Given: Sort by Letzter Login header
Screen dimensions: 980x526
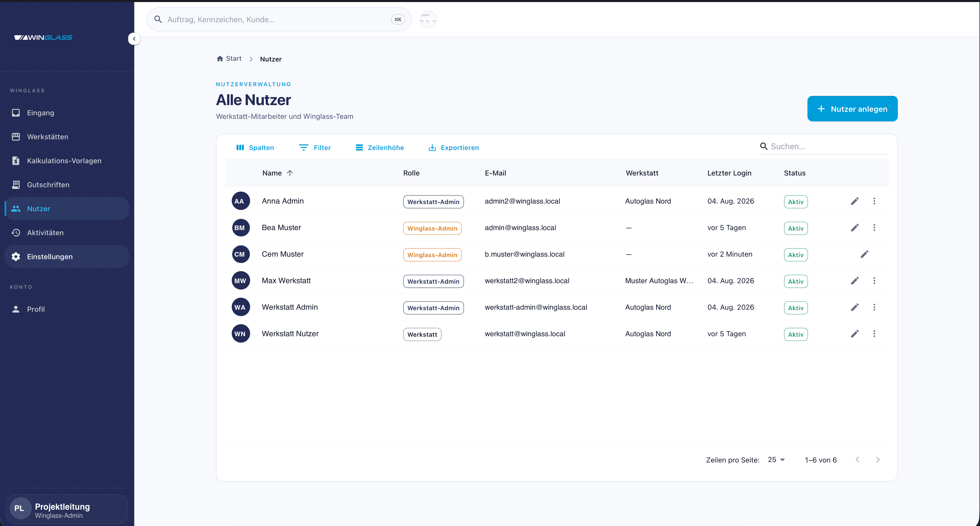Looking at the screenshot, I should point(729,173).
